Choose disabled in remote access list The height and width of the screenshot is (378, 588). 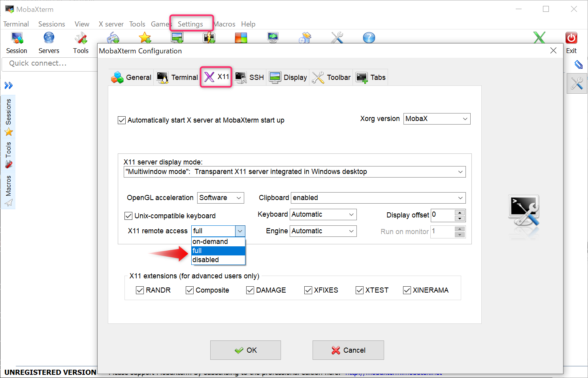click(x=218, y=260)
